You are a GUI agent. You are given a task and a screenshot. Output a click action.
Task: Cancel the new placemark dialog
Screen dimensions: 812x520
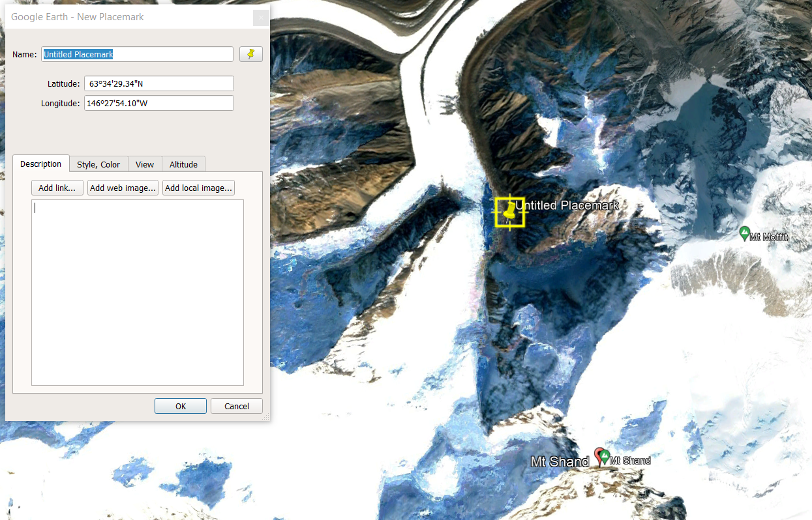(236, 406)
